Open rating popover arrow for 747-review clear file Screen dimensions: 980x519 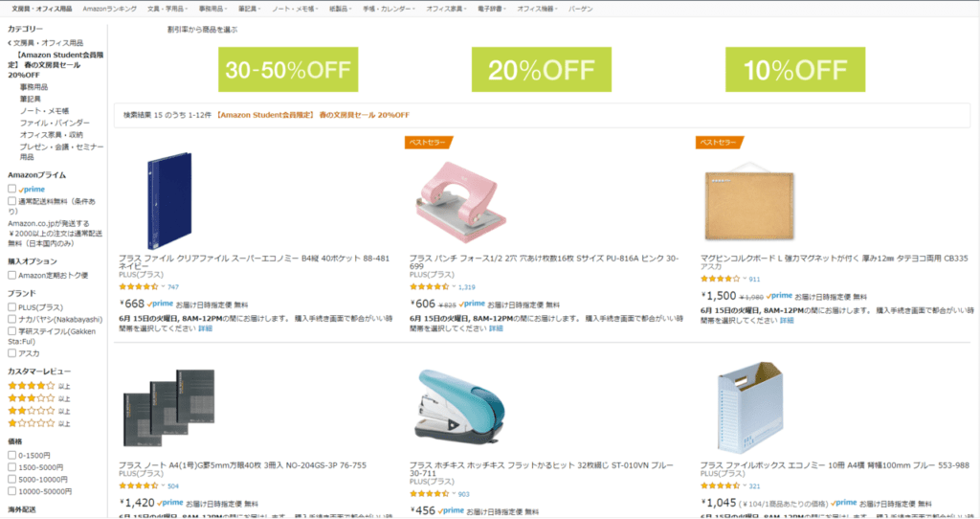tap(162, 286)
